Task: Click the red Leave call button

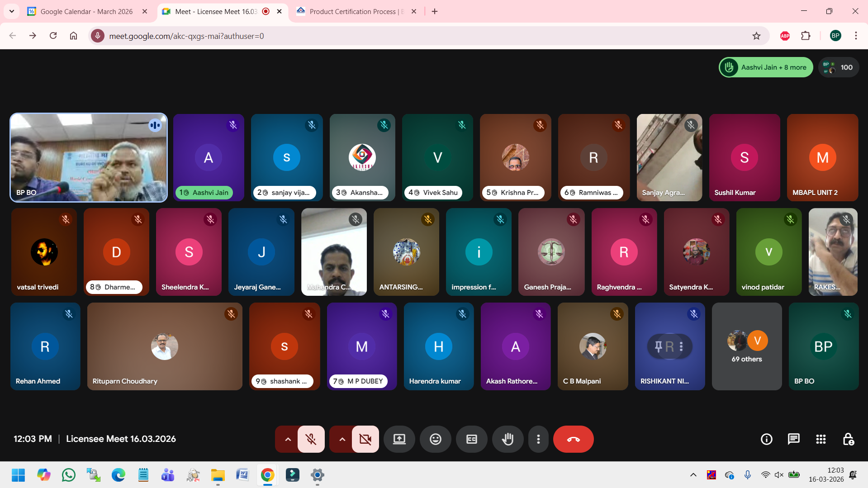Action: tap(573, 439)
